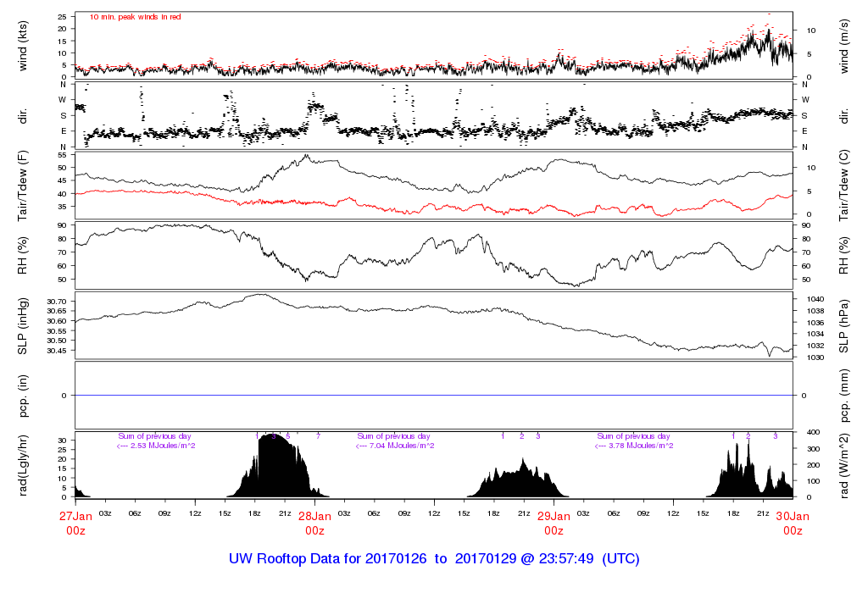Select the '30.60' pressure tick label
Image resolution: width=868 pixels, height=593 pixels.
point(57,321)
